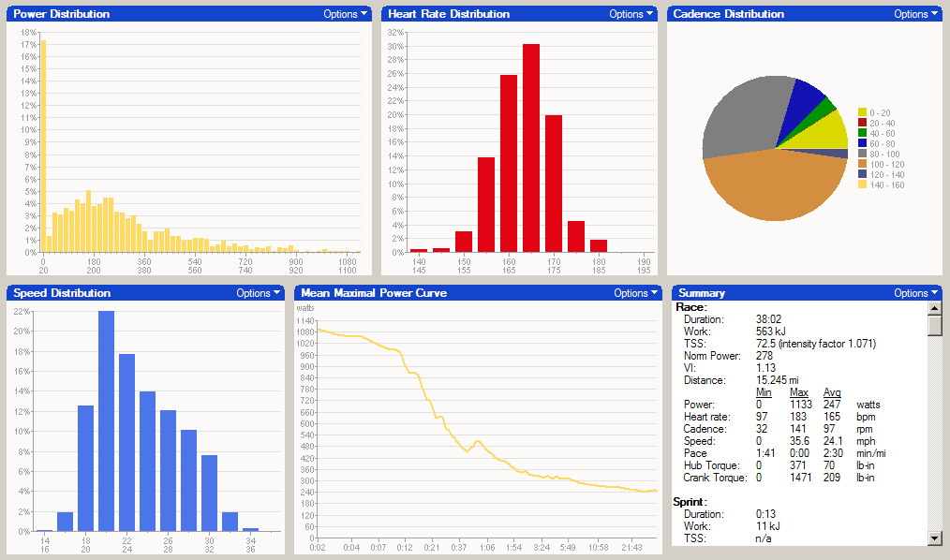Click the yellow 0 - 20 legend swatch
The height and width of the screenshot is (560, 950).
(863, 112)
